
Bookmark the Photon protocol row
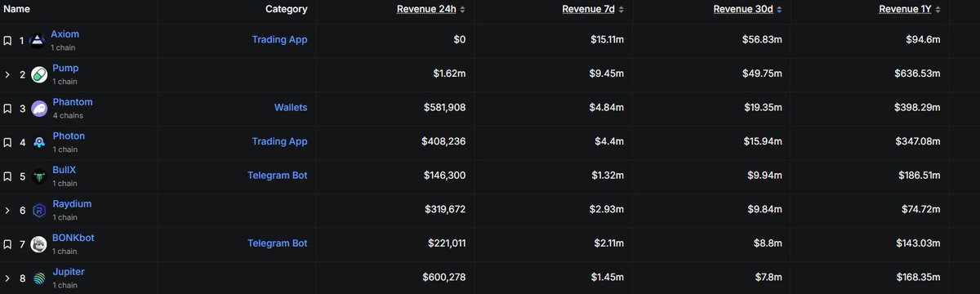click(x=7, y=142)
